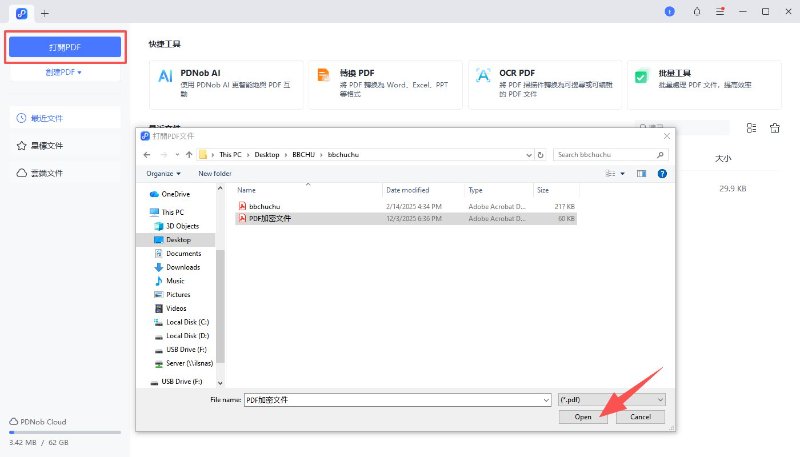The width and height of the screenshot is (800, 457).
Task: Click the help question mark in dialog
Action: (x=662, y=173)
